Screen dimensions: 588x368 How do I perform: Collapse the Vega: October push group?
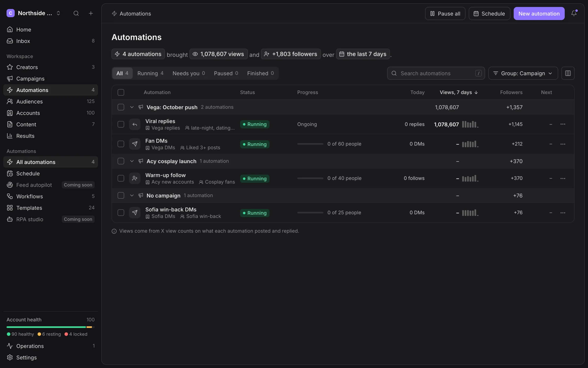(x=132, y=107)
